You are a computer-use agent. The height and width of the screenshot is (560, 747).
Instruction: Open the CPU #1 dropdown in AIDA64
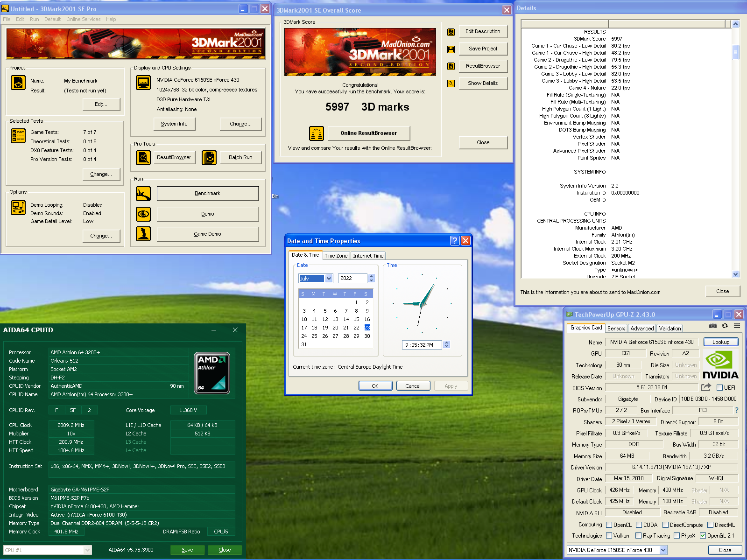click(x=87, y=550)
